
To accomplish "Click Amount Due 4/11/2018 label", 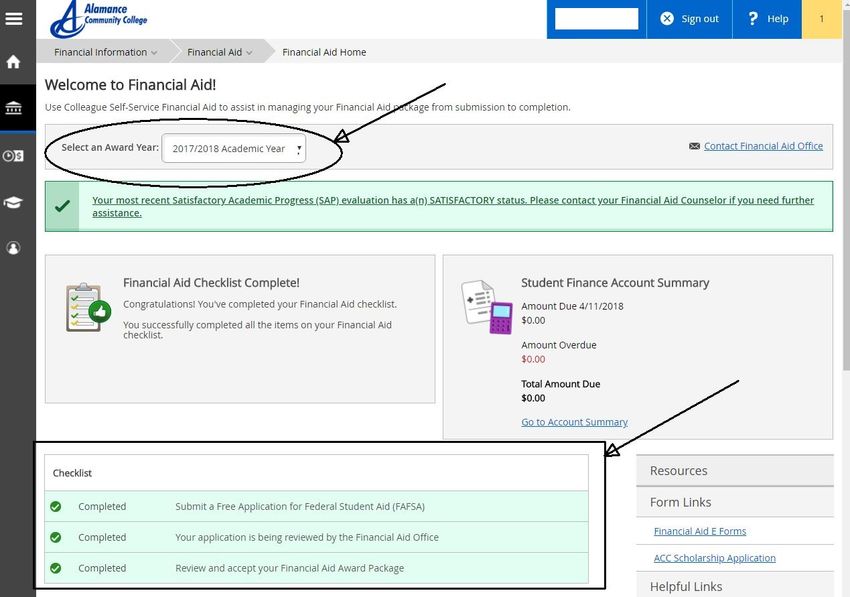I will pos(572,306).
